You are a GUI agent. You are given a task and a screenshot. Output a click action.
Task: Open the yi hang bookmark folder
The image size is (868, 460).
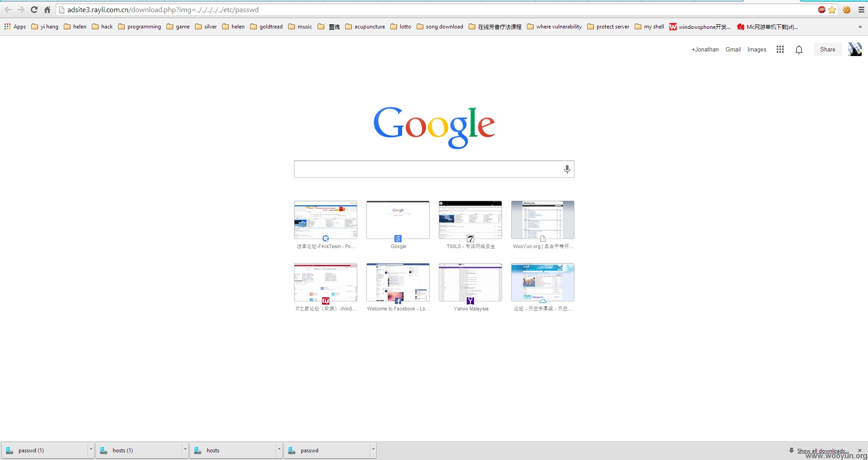45,27
